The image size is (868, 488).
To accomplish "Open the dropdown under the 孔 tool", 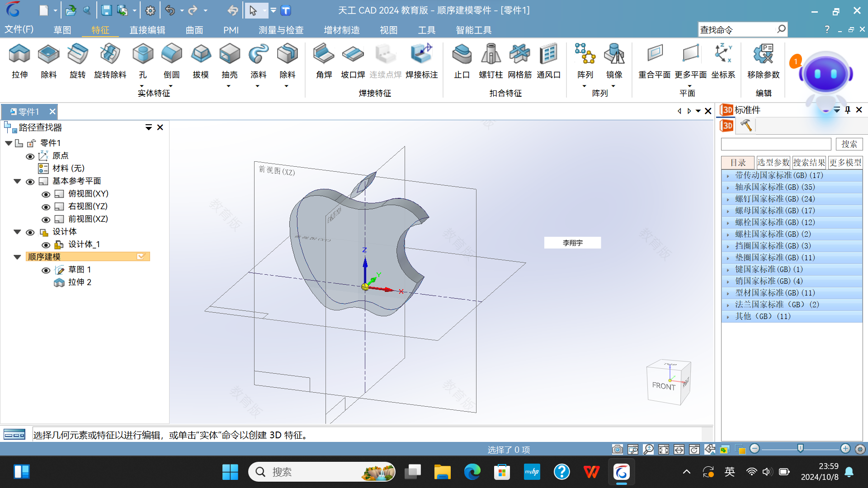I will 142,86.
